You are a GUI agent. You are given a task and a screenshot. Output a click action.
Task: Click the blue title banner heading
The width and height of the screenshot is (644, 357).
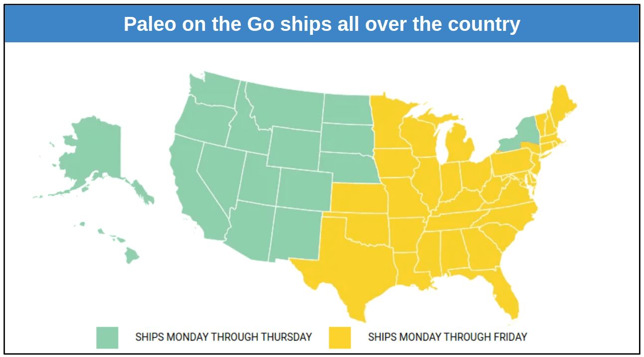tap(322, 24)
